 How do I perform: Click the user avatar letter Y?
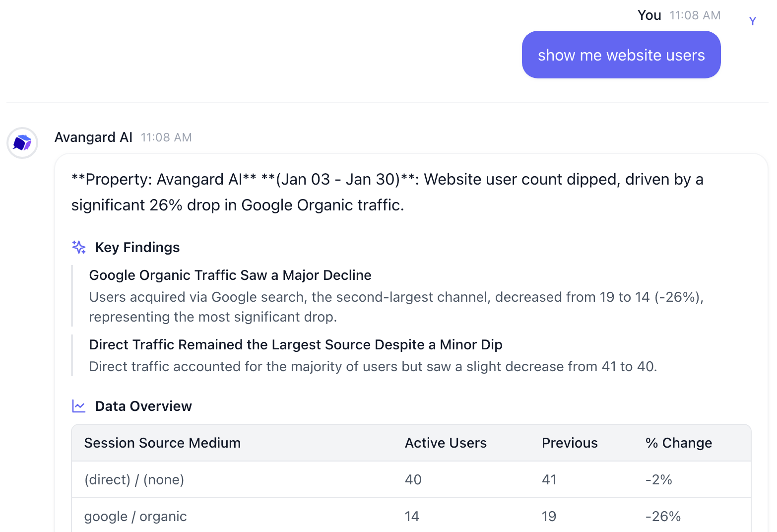point(753,21)
